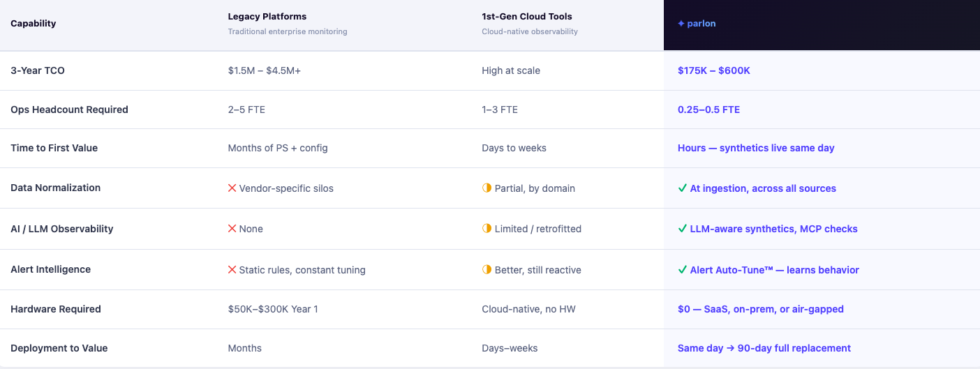Select the AI / LLM Observability label
The width and height of the screenshot is (980, 369).
coord(62,229)
